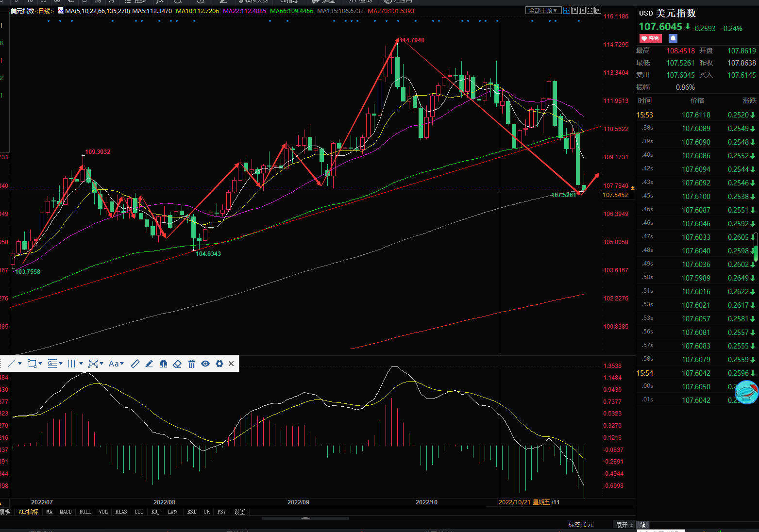Close the drawing toolbar
This screenshot has width=759, height=532.
pos(231,364)
